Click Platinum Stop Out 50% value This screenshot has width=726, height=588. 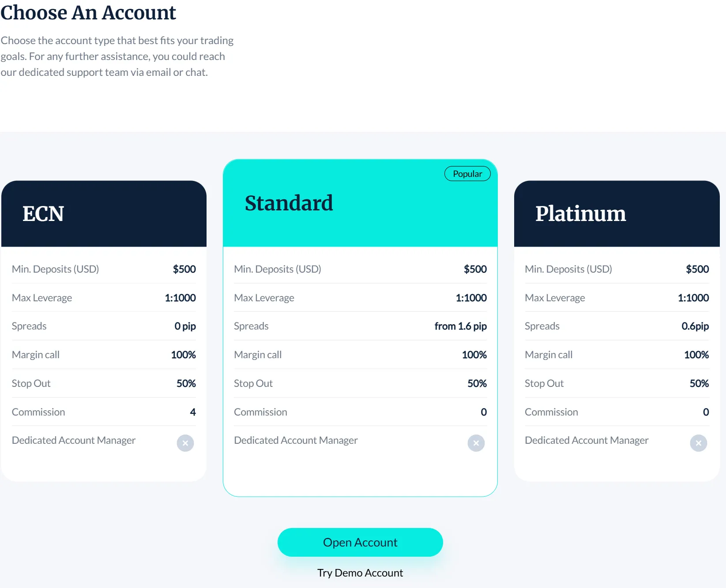(x=699, y=383)
